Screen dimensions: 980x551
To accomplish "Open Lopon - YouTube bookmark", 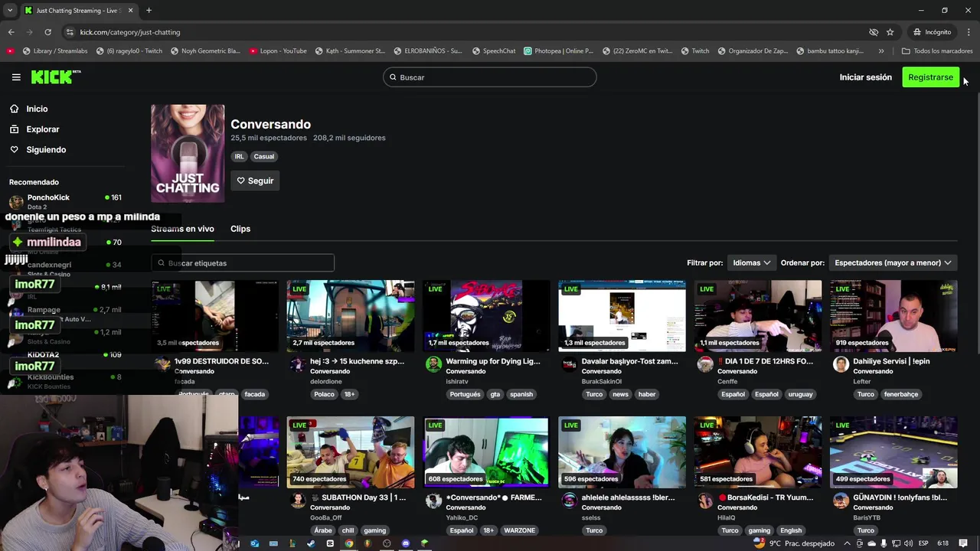I will [x=278, y=51].
